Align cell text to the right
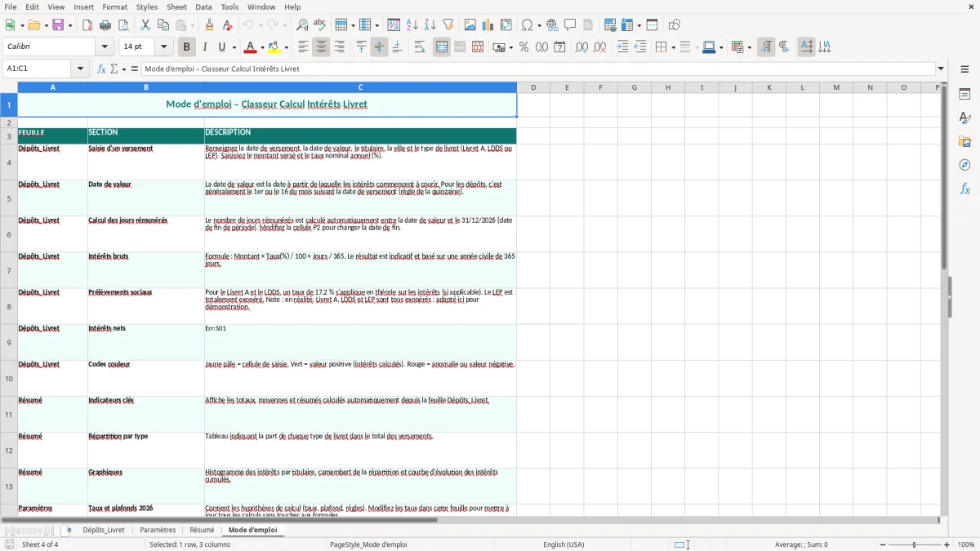 click(x=340, y=47)
